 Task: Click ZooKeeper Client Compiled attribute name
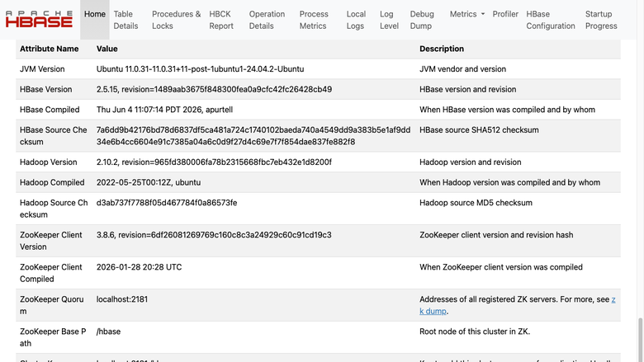point(51,273)
